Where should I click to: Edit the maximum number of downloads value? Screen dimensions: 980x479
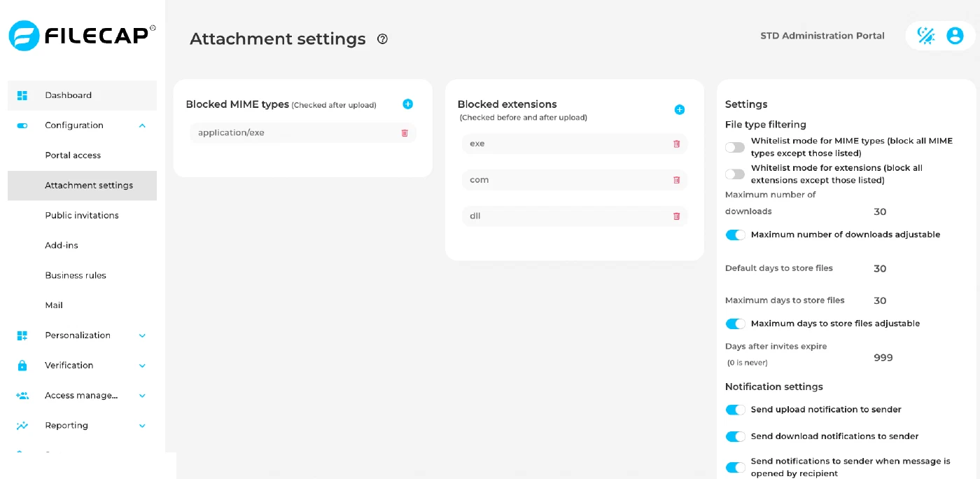[880, 211]
